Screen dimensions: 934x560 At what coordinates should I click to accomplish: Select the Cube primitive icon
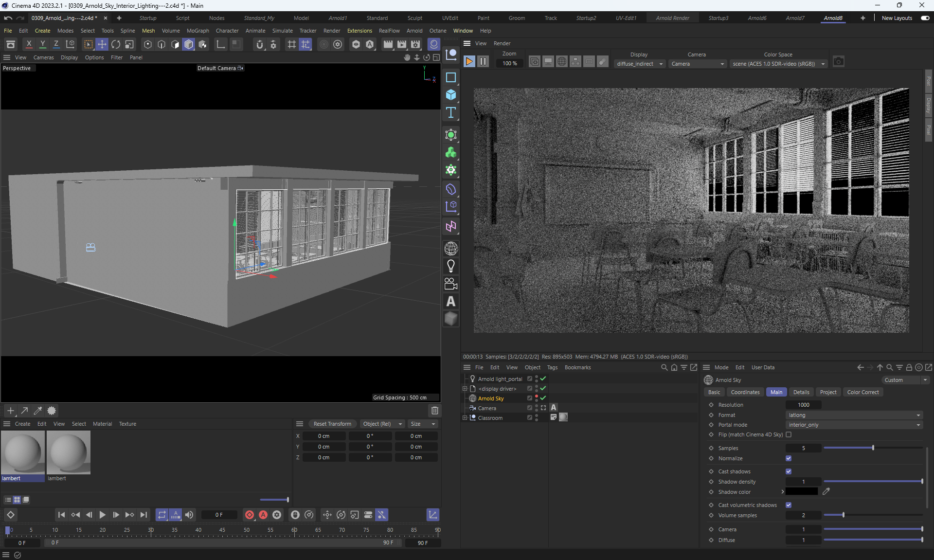[451, 95]
